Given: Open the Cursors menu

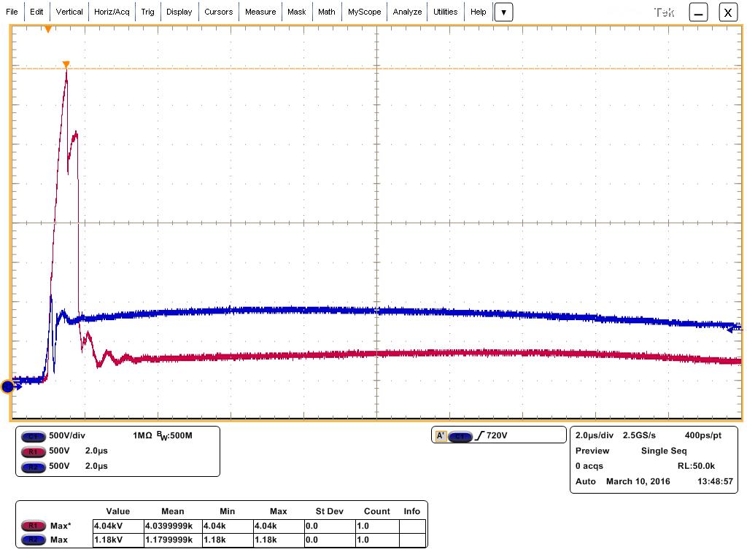Looking at the screenshot, I should pos(218,12).
